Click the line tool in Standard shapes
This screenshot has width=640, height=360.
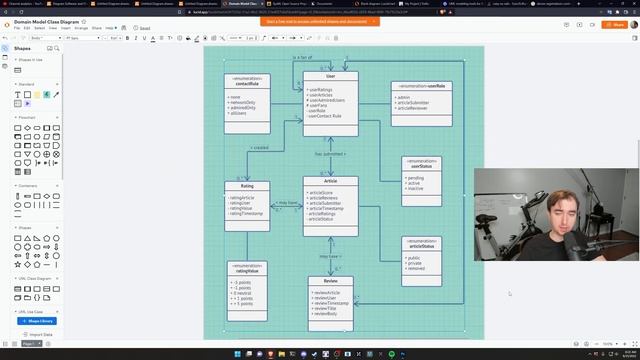click(x=56, y=95)
